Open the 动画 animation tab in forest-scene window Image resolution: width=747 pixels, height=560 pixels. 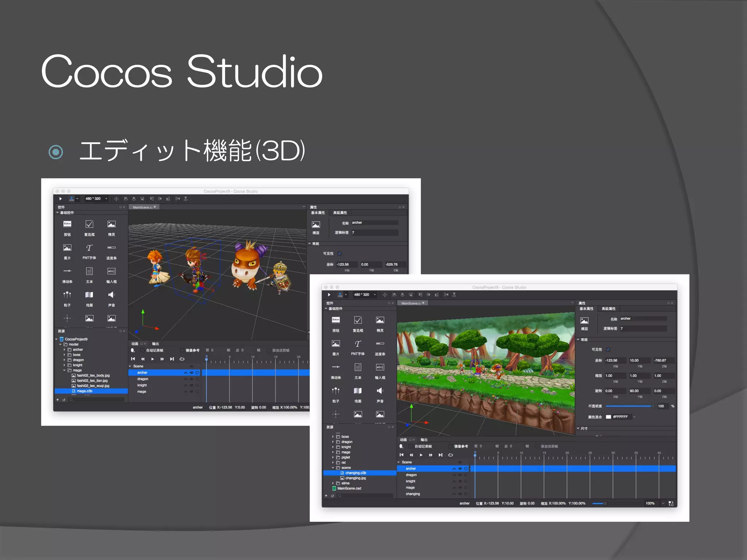403,440
